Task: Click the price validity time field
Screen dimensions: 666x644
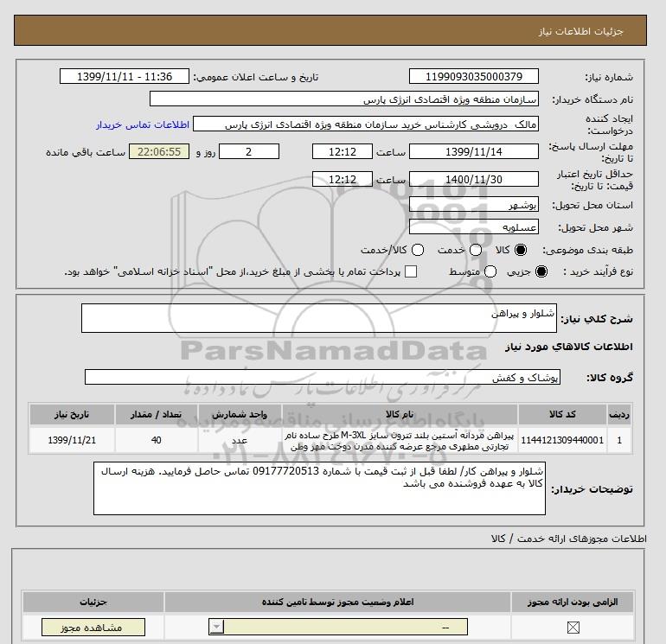Action: pos(343,179)
